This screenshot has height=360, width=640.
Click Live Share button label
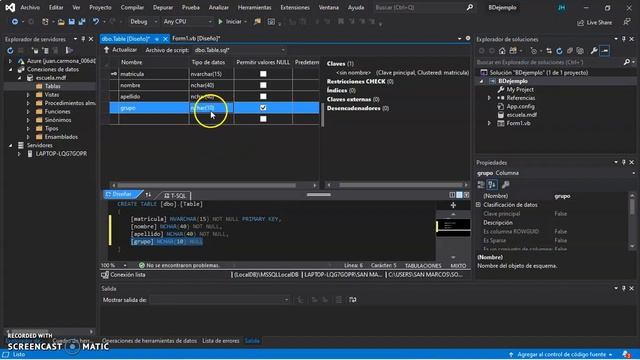point(599,22)
